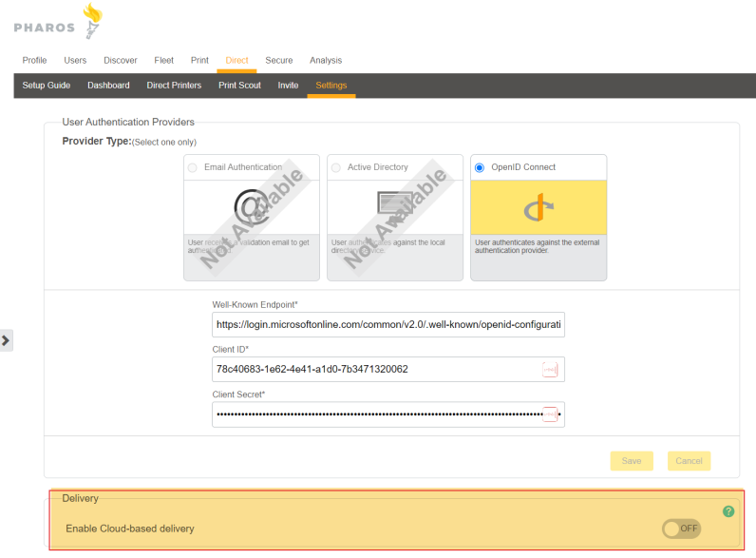Toggle Enable Cloud-based delivery switch

click(x=681, y=528)
